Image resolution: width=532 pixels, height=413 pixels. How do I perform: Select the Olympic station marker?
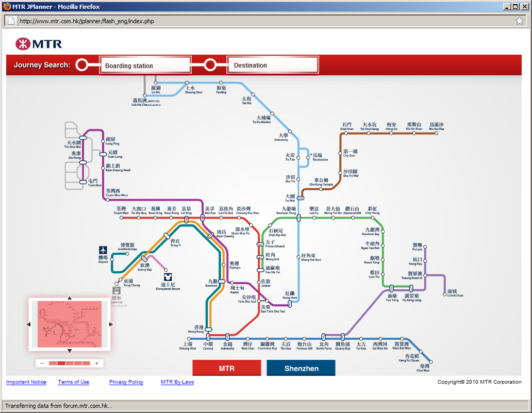223,265
